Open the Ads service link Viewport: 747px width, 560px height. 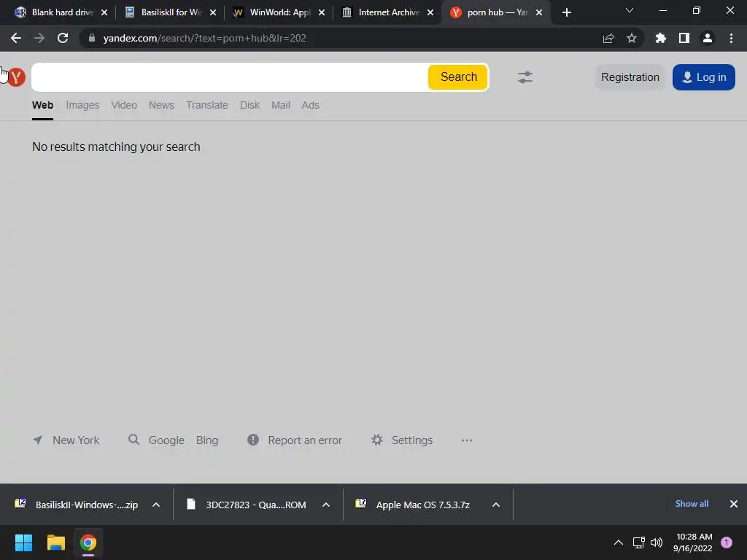[310, 105]
